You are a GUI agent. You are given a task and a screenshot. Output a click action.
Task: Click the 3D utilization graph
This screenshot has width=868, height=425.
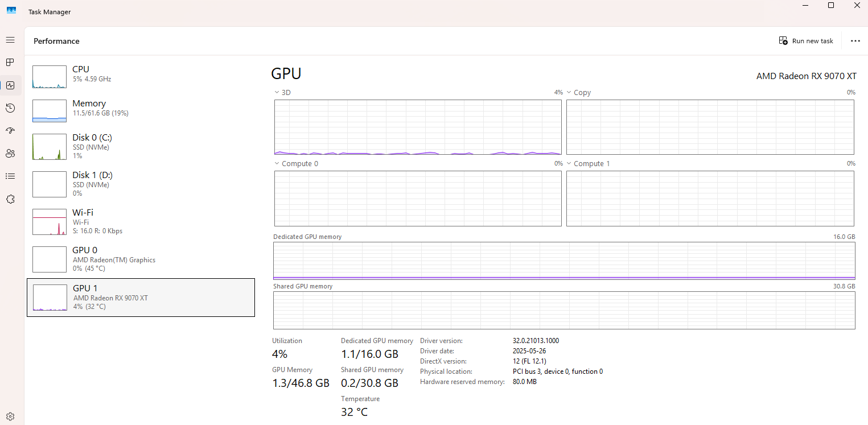[x=418, y=127]
